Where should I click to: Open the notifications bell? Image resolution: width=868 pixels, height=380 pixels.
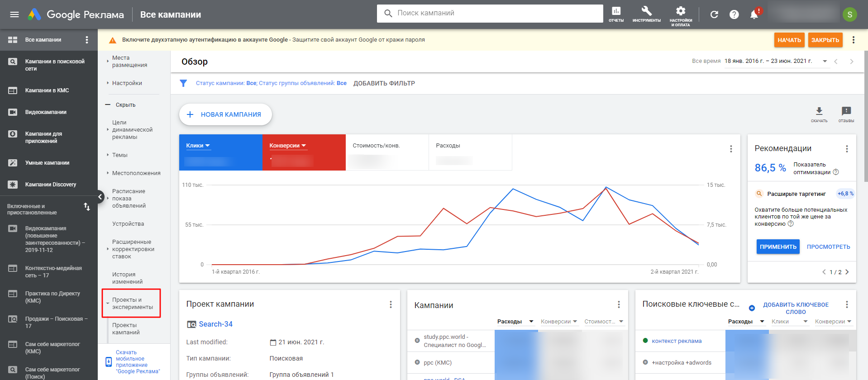tap(754, 14)
